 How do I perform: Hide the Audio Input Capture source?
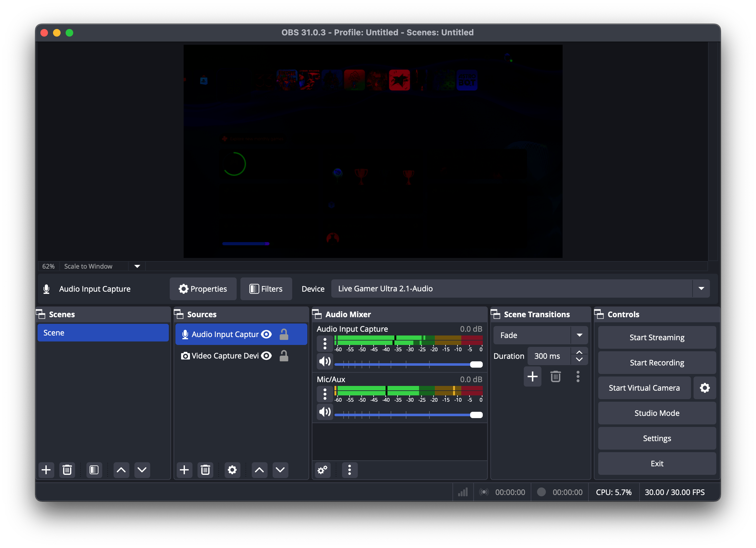pos(266,334)
